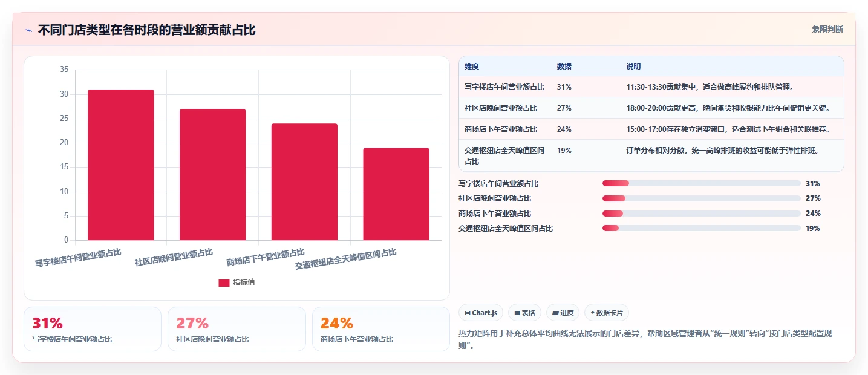Open the 27% data card
868x375 pixels.
pos(237,329)
